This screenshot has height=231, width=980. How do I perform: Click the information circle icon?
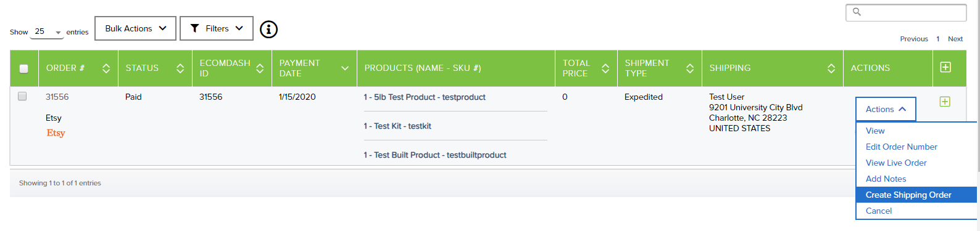click(x=268, y=29)
